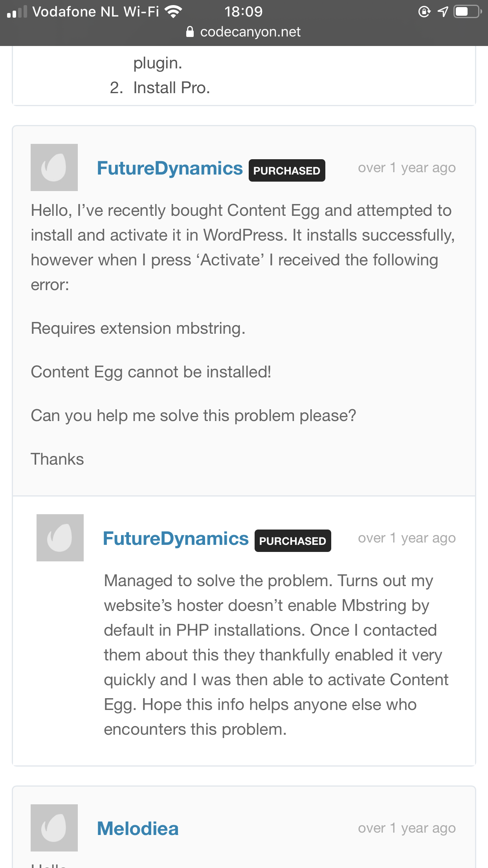Screen dimensions: 488x868
Task: Tap the first PURCHASED badge
Action: coord(287,171)
